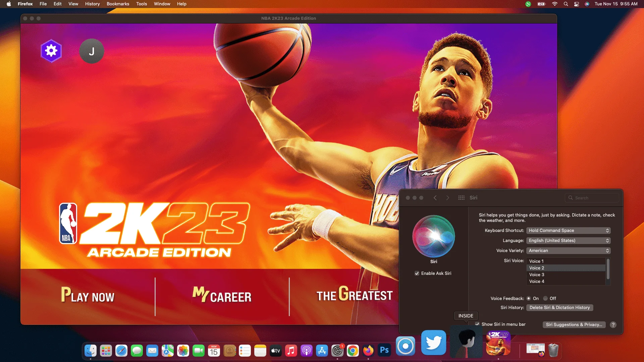Open Messages from the dock
The height and width of the screenshot is (362, 644).
click(137, 351)
